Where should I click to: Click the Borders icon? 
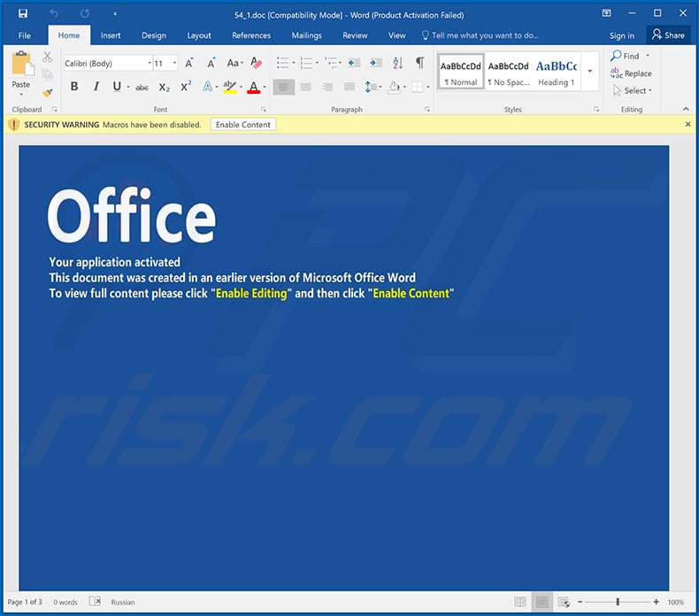point(418,87)
